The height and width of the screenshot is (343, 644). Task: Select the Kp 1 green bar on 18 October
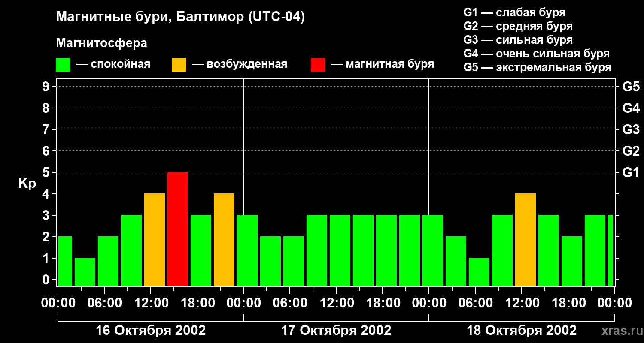coord(479,272)
